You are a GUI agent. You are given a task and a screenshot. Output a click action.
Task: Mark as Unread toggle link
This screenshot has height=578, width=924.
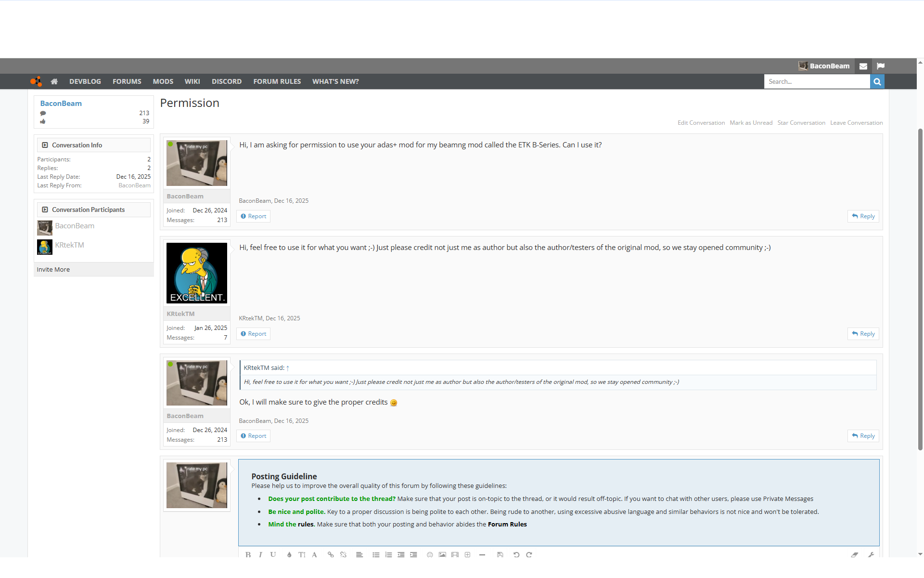pos(751,123)
